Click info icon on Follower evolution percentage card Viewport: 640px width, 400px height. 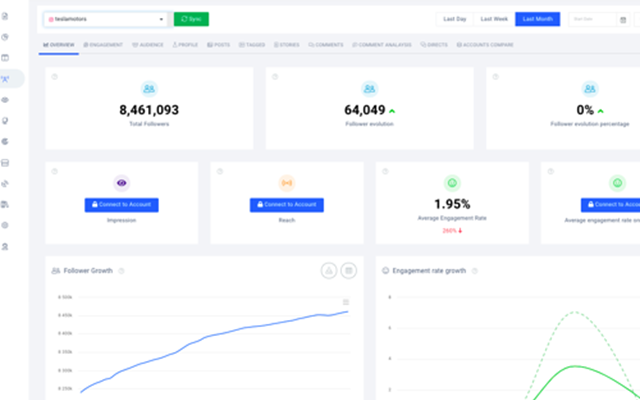[x=496, y=77]
